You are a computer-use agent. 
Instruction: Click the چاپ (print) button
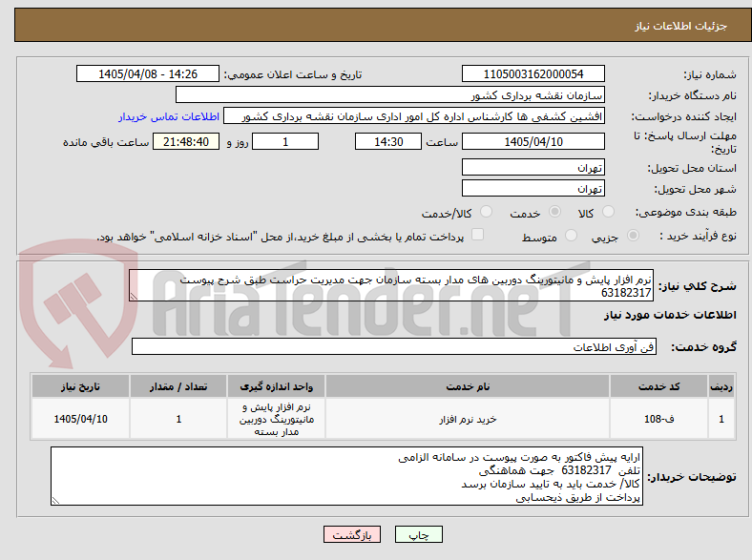[x=418, y=534]
